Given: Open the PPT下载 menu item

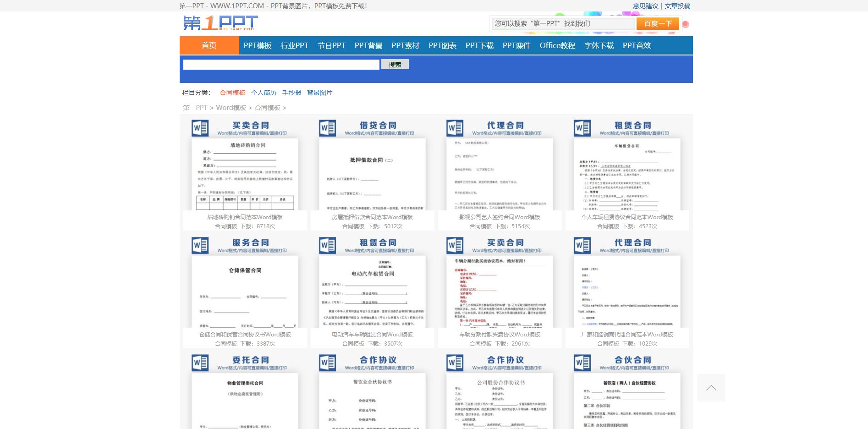Looking at the screenshot, I should [479, 45].
